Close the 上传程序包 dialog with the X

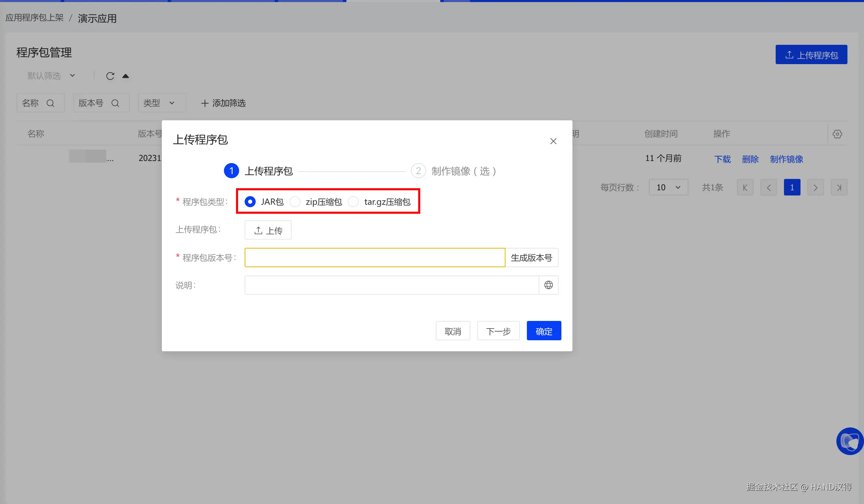[553, 141]
